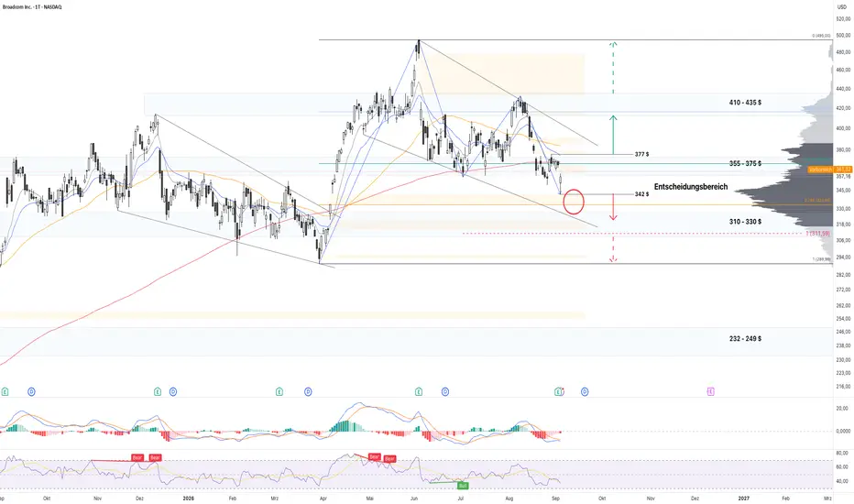The width and height of the screenshot is (854, 504).
Task: Click the Entscheidungsbereich text annotation
Action: [x=691, y=187]
